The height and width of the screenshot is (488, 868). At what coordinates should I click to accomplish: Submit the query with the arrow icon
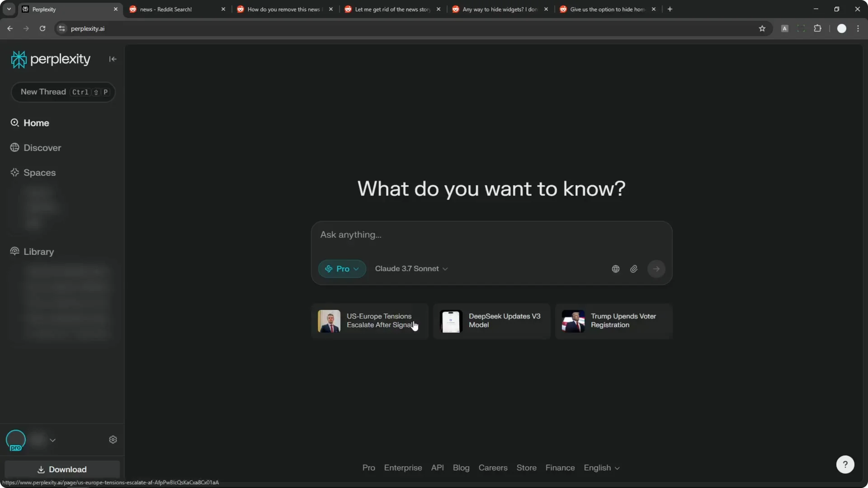coord(656,268)
